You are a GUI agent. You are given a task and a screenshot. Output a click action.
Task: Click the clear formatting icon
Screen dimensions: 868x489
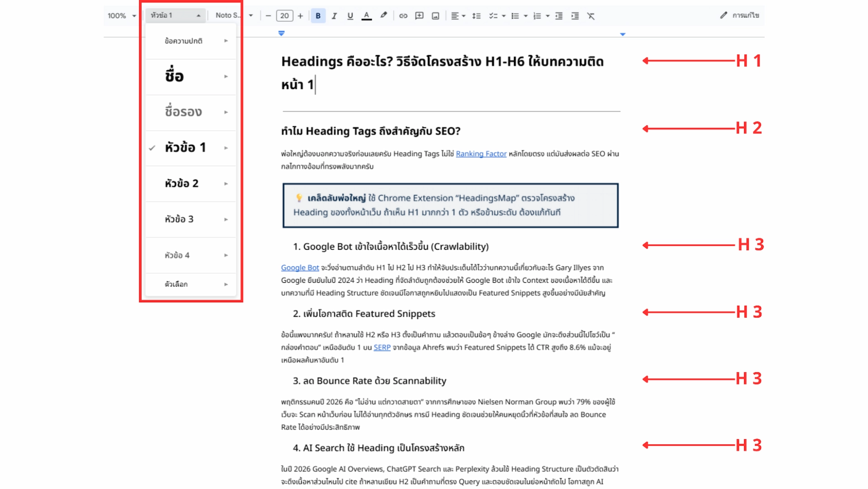point(591,16)
